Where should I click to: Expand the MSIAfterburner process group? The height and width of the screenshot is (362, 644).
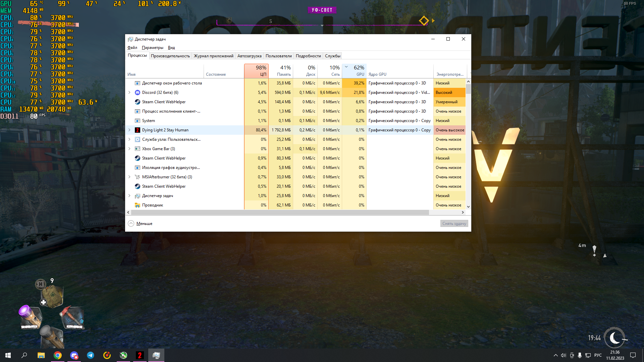coord(129,177)
